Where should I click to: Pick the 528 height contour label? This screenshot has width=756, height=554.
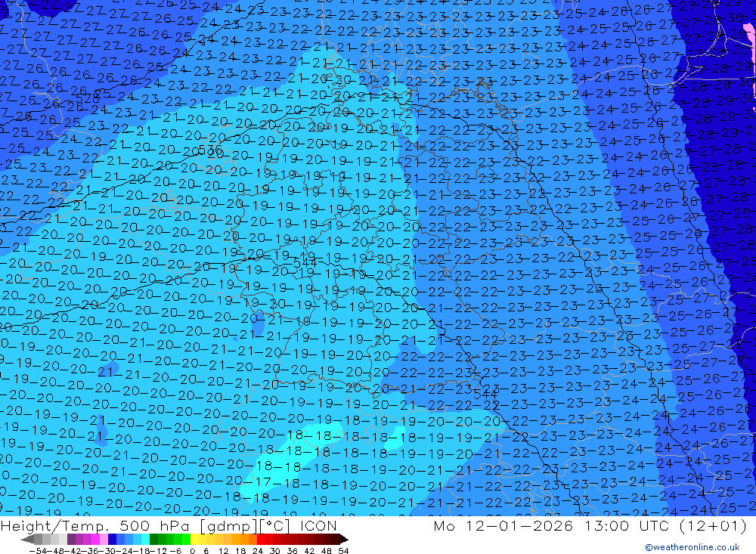point(88,99)
